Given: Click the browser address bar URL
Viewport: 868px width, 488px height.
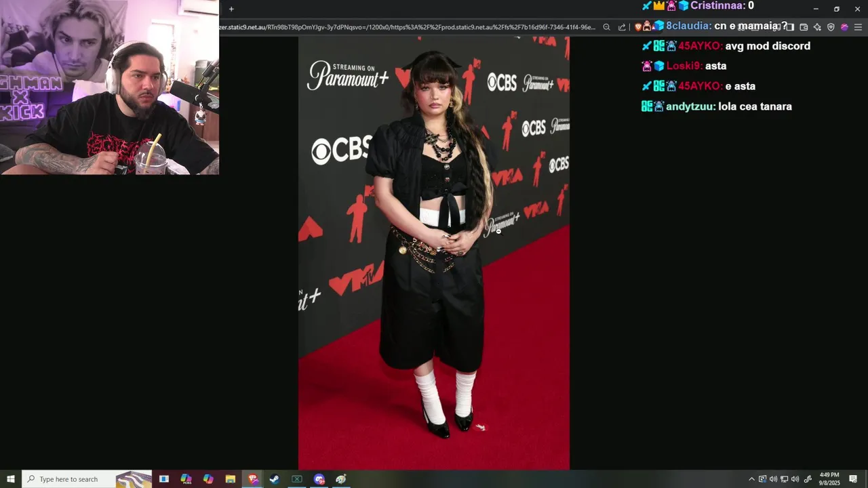Looking at the screenshot, I should pyautogui.click(x=407, y=27).
